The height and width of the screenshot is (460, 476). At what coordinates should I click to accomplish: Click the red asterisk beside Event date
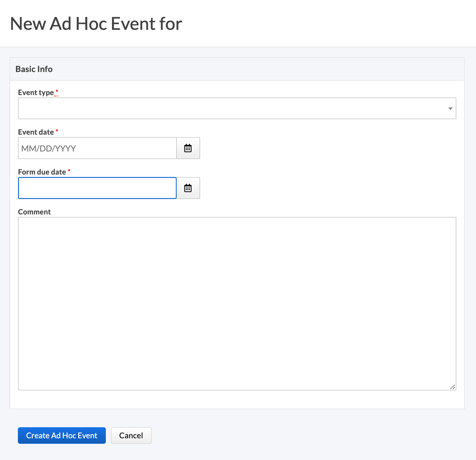coord(57,131)
